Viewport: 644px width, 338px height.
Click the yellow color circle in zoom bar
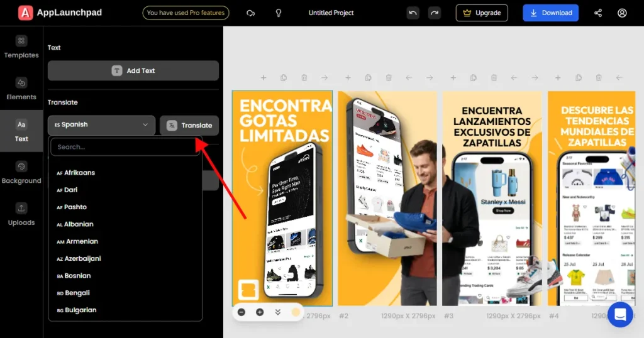click(296, 312)
